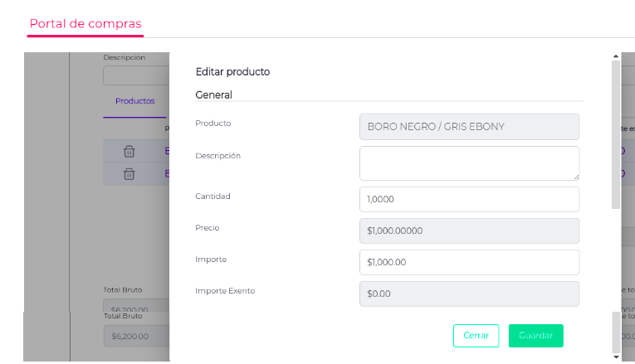This screenshot has width=635, height=364.
Task: Click the Editar producto dialog title
Action: pos(232,71)
